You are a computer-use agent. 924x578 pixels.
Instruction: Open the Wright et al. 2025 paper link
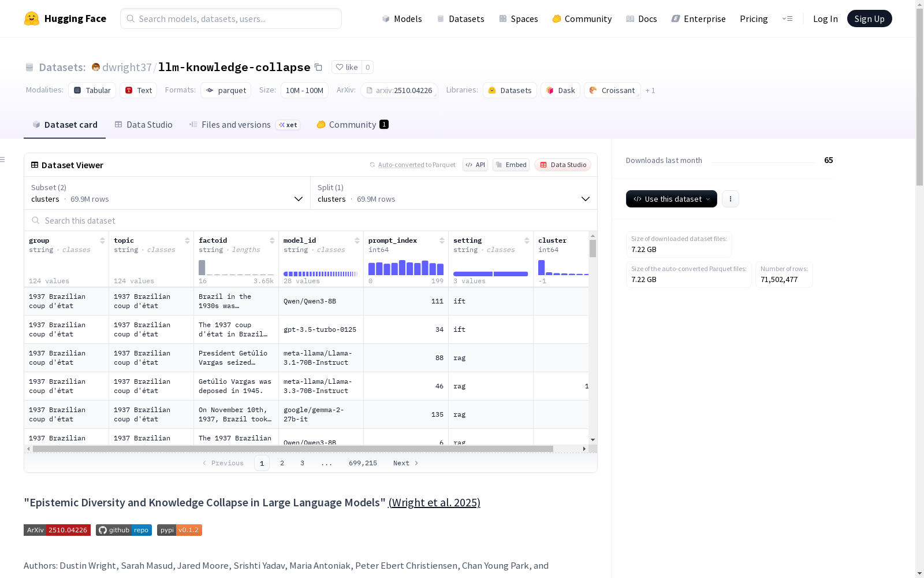[434, 502]
